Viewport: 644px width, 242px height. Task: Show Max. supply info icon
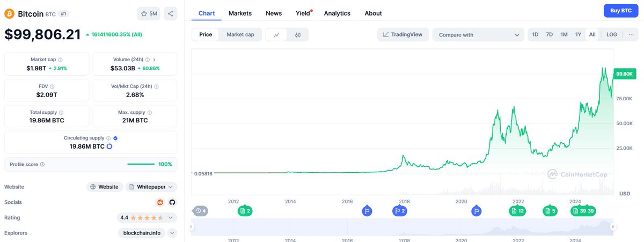pyautogui.click(x=149, y=112)
